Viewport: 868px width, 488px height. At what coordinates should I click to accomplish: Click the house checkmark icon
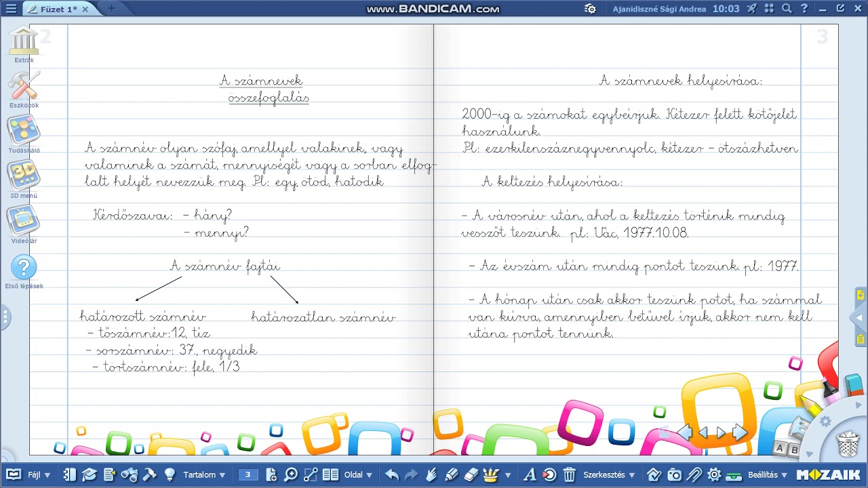point(654,474)
